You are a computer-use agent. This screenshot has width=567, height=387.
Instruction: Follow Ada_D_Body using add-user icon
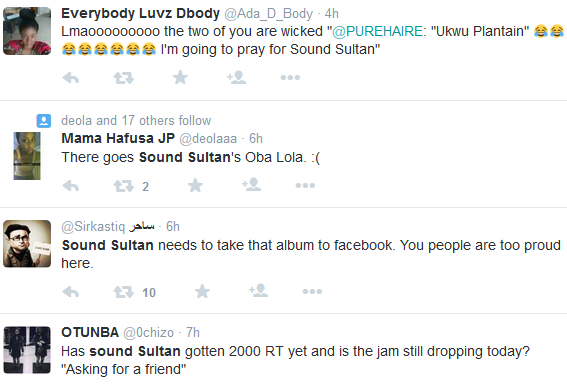236,77
